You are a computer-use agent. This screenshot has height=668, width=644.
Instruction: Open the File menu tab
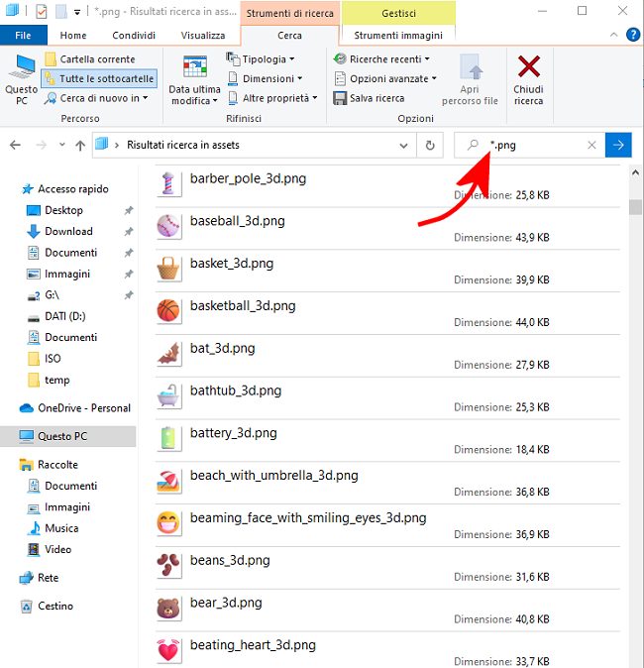click(24, 36)
